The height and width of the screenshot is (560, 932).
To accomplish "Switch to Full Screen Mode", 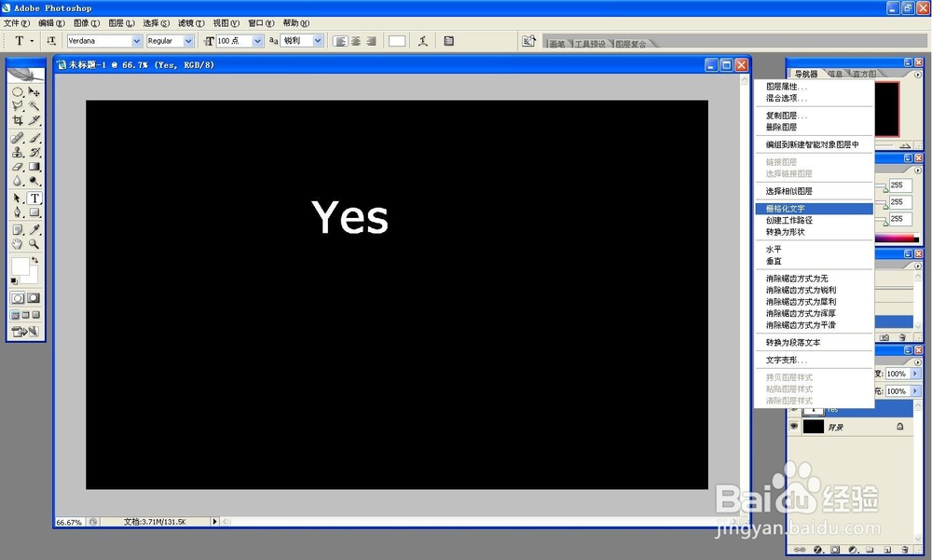I will tap(36, 315).
